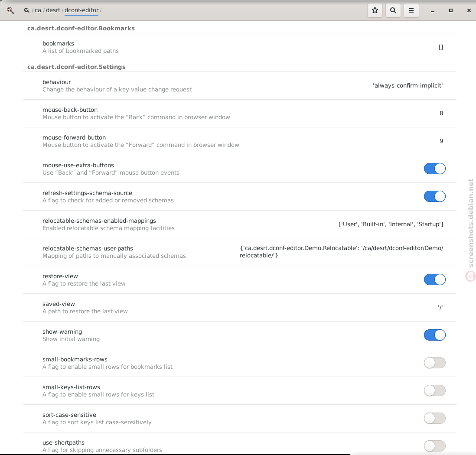
Task: Click the 'show-warning' key name
Action: click(62, 331)
